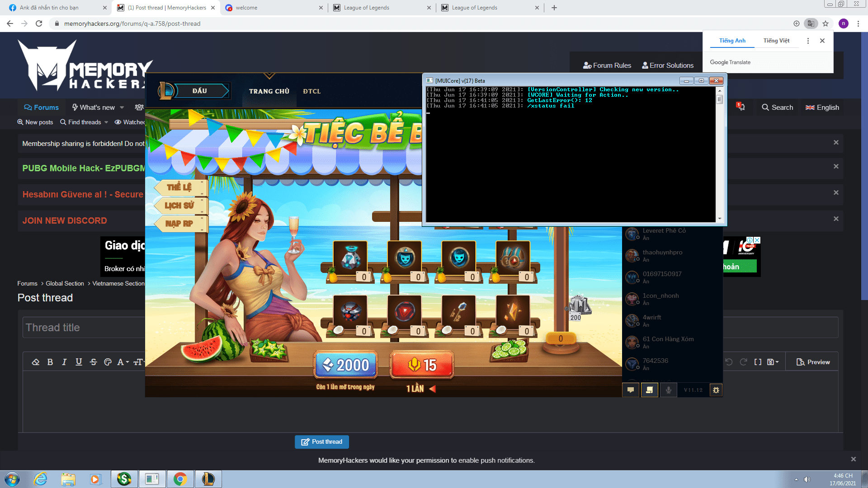
Task: Dismiss the JOIN NEW DISCORD notice
Action: (836, 219)
